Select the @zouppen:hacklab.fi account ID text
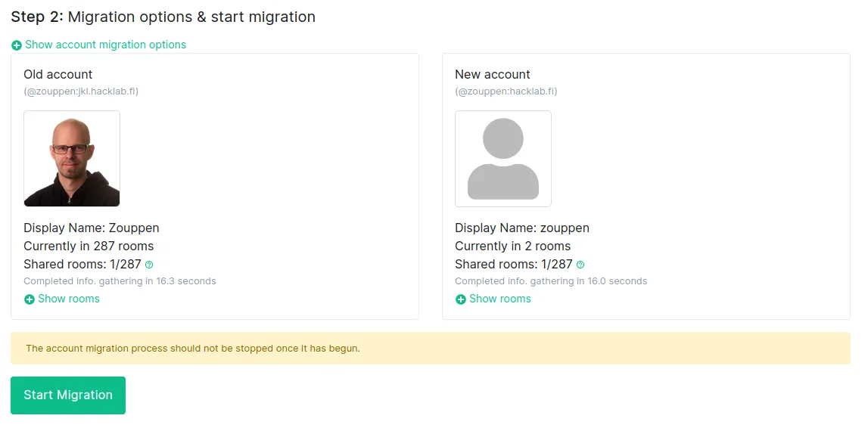The width and height of the screenshot is (868, 431). [x=506, y=91]
